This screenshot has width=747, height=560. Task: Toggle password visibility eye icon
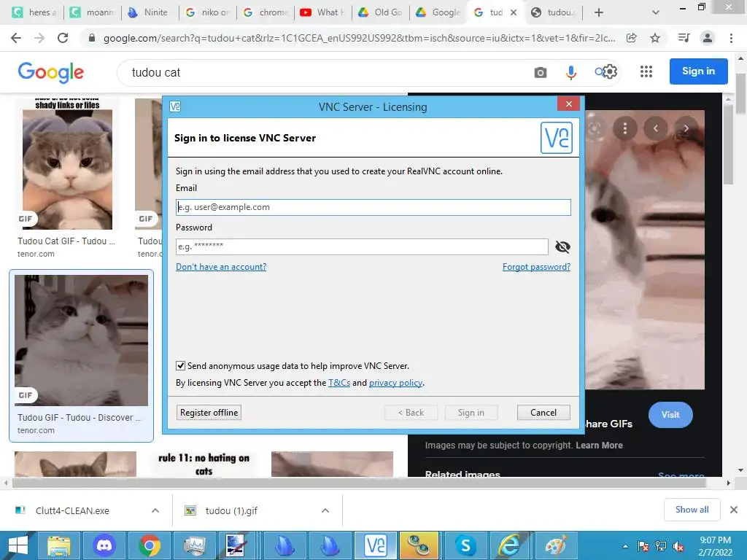point(562,246)
